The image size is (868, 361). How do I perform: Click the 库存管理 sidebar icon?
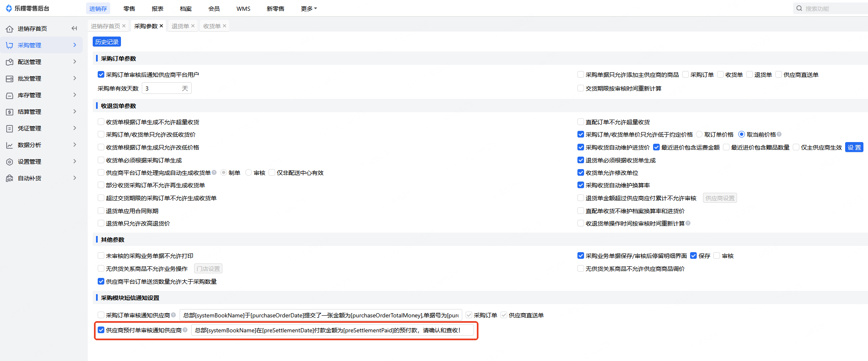coord(10,95)
